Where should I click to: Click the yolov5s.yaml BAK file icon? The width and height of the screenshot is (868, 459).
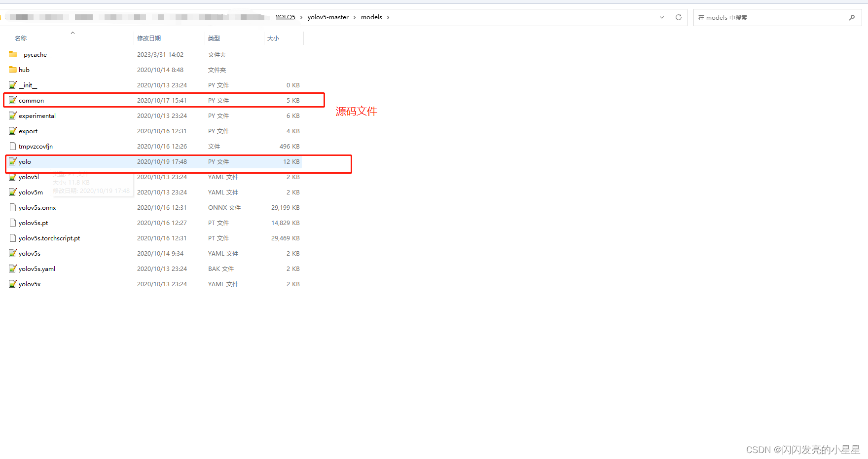(13, 268)
